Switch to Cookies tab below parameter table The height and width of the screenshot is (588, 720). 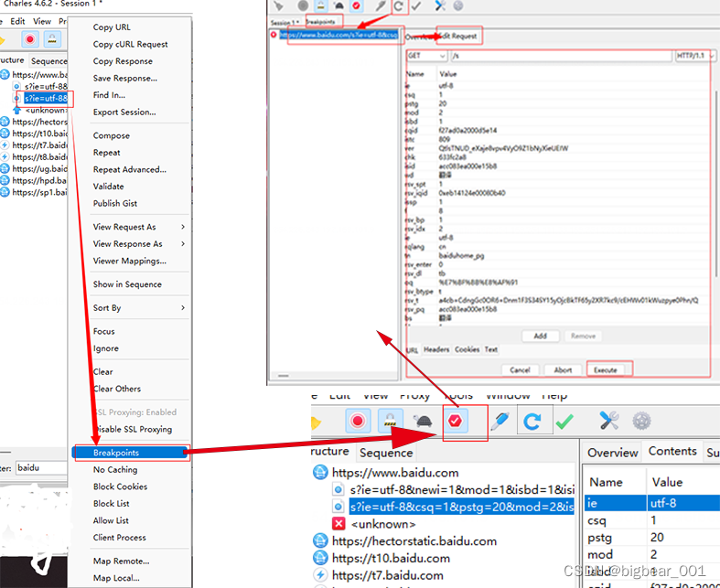467,349
